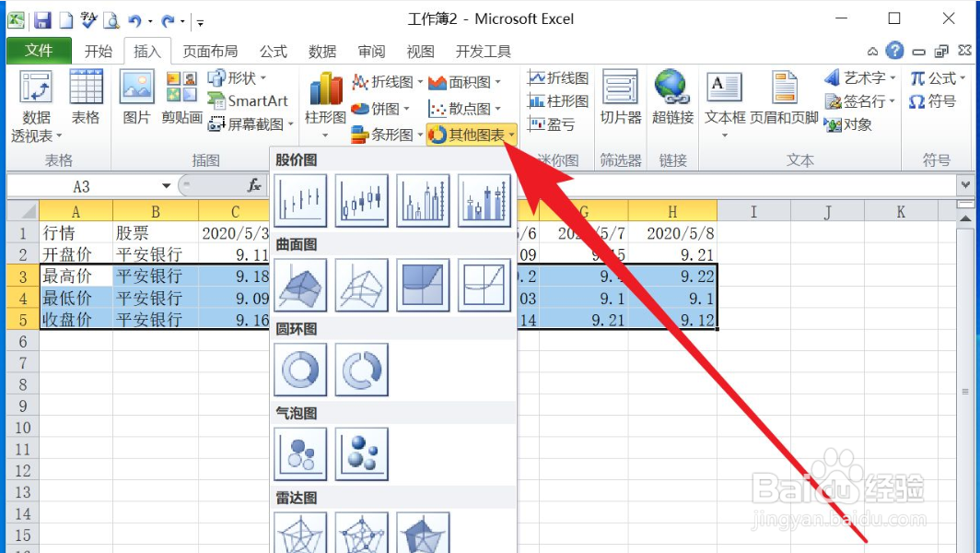Image resolution: width=980 pixels, height=553 pixels.
Task: Insert a hyperlink (超链接)
Action: coord(672,98)
